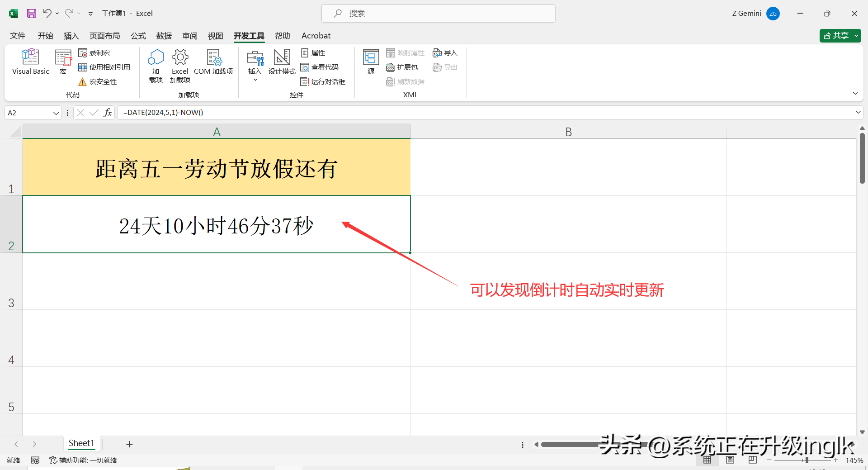868x470 pixels.
Task: Switch to Page Layout view
Action: pos(730,460)
